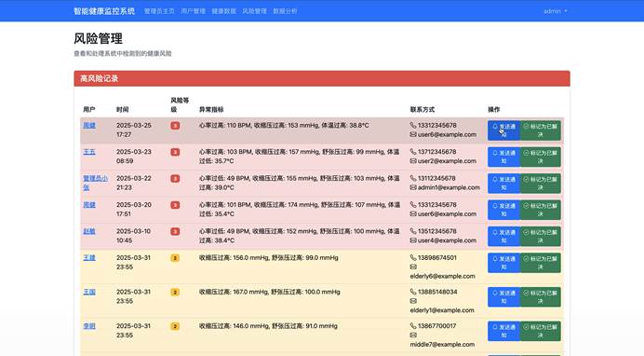Click the phone icon beside 13712345678

413,152
